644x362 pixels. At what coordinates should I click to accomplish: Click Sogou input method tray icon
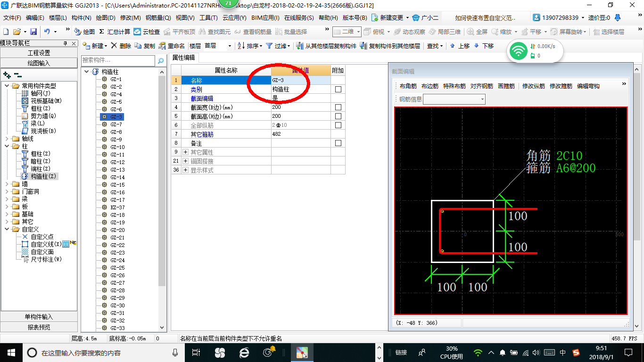pyautogui.click(x=576, y=352)
